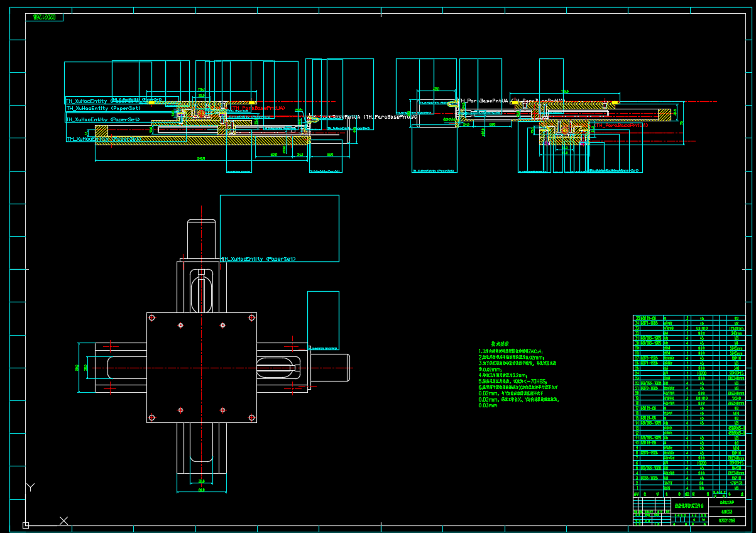Screen dimensions: 756x533
Task: Click the UCS origin square marker
Action: pyautogui.click(x=26, y=524)
